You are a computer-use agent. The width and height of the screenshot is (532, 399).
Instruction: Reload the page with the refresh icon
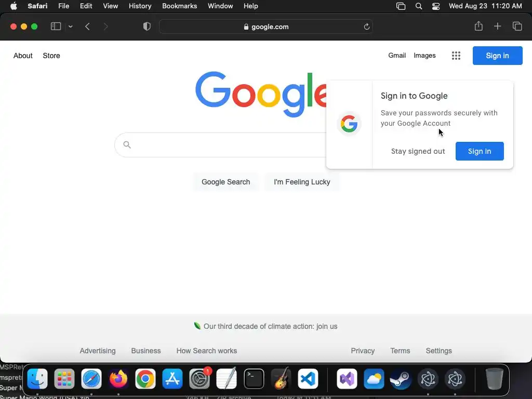[366, 26]
